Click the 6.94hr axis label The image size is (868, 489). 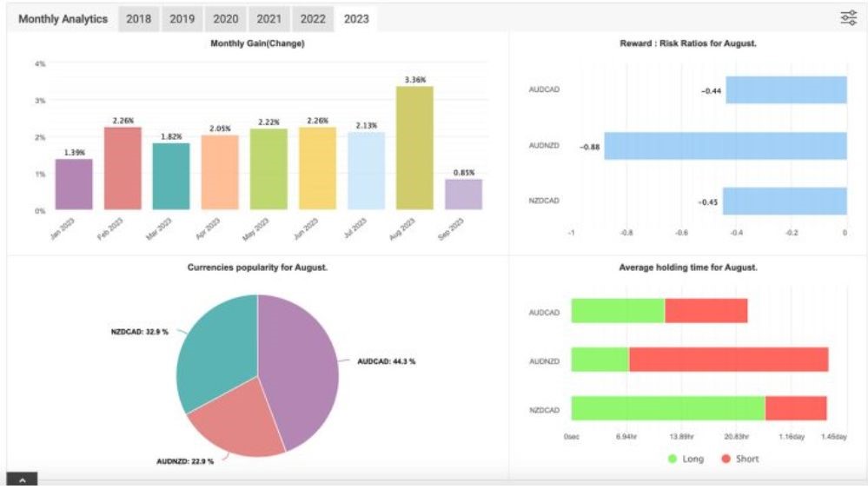point(626,437)
